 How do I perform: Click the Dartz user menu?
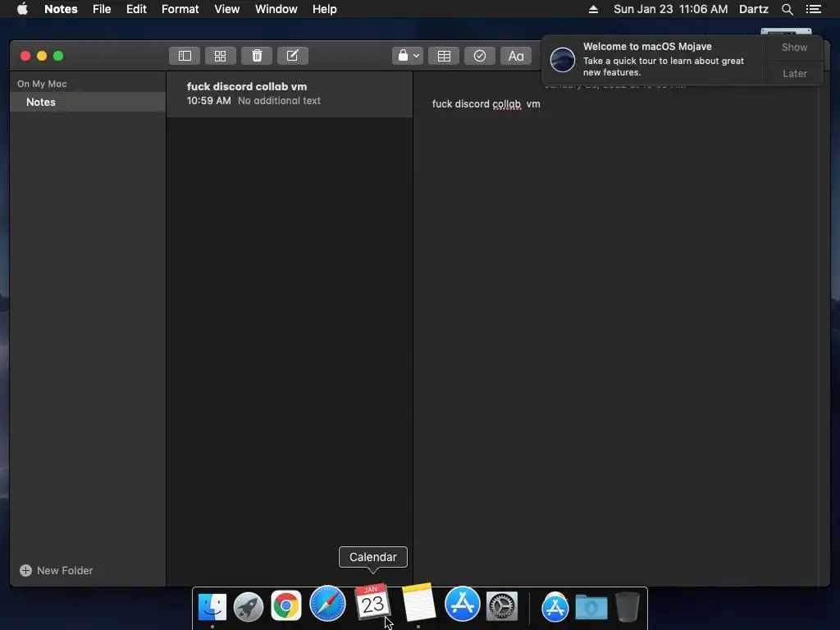tap(753, 9)
